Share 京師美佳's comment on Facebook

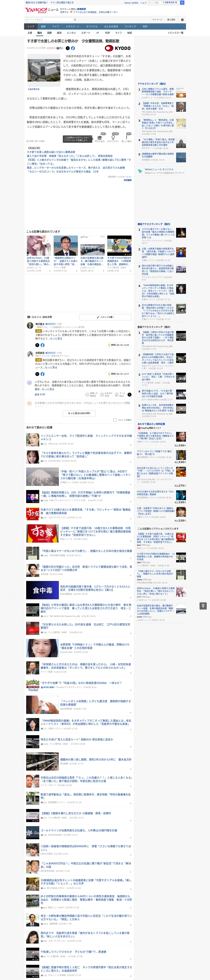pyautogui.click(x=42, y=374)
